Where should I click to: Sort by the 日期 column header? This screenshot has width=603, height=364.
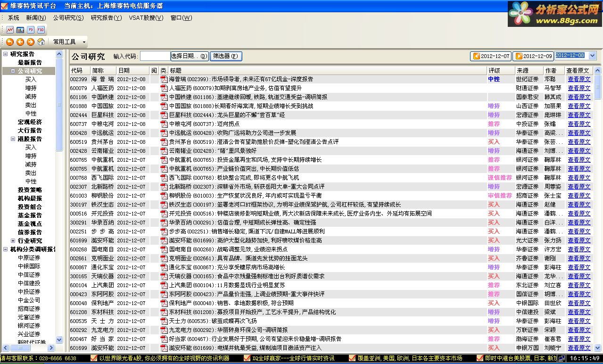133,70
